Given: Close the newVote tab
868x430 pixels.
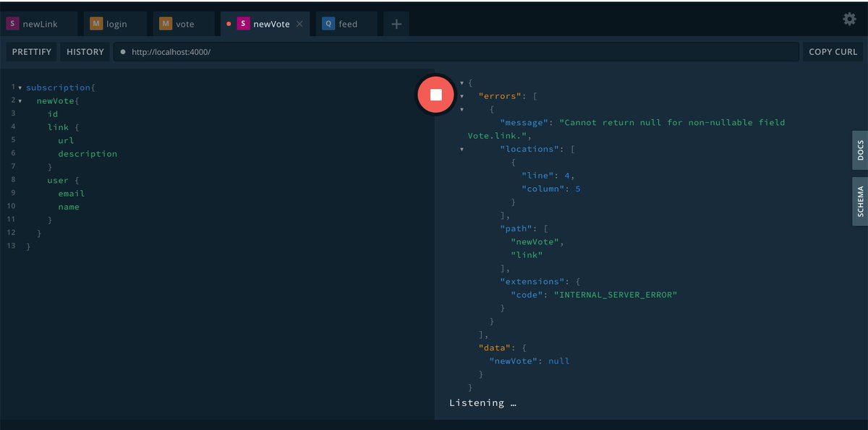Looking at the screenshot, I should [x=299, y=24].
